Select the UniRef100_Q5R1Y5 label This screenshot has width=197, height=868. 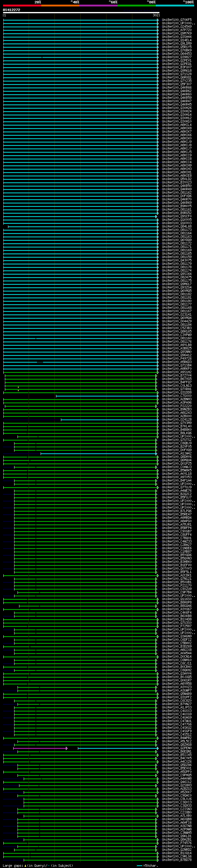(x=177, y=47)
